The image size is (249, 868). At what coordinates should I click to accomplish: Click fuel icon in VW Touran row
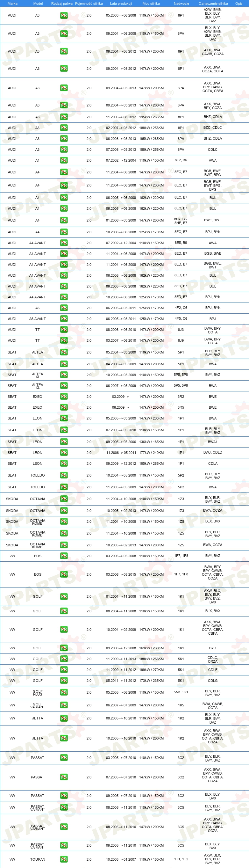(x=64, y=859)
